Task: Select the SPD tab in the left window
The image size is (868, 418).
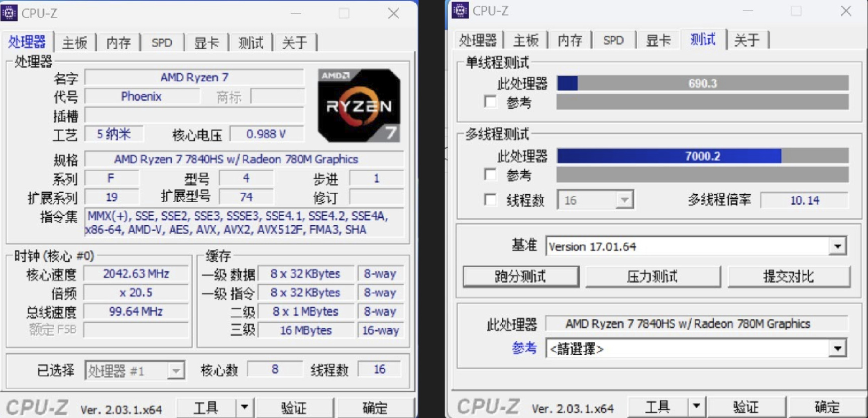Action: pyautogui.click(x=162, y=43)
